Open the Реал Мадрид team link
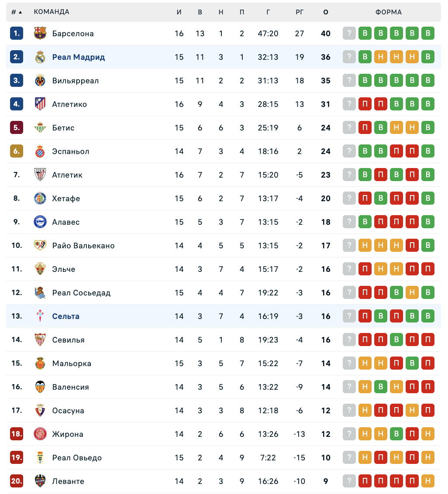448x494 pixels. point(79,57)
